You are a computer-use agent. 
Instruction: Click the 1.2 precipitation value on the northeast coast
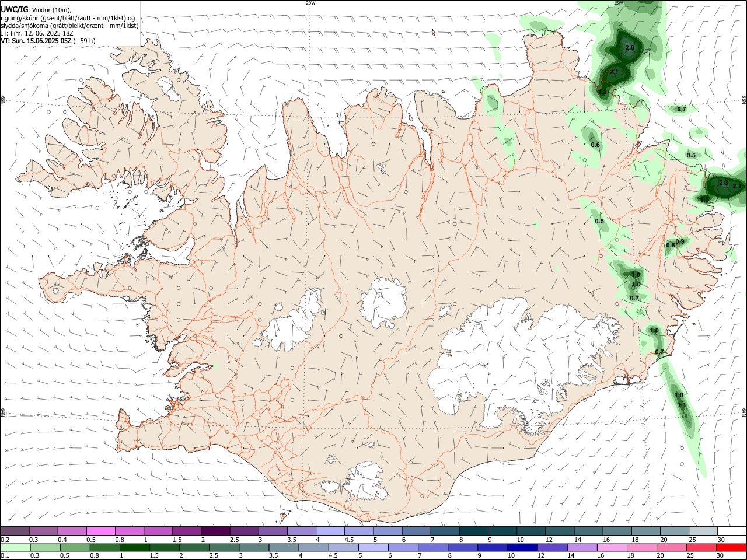tap(603, 92)
